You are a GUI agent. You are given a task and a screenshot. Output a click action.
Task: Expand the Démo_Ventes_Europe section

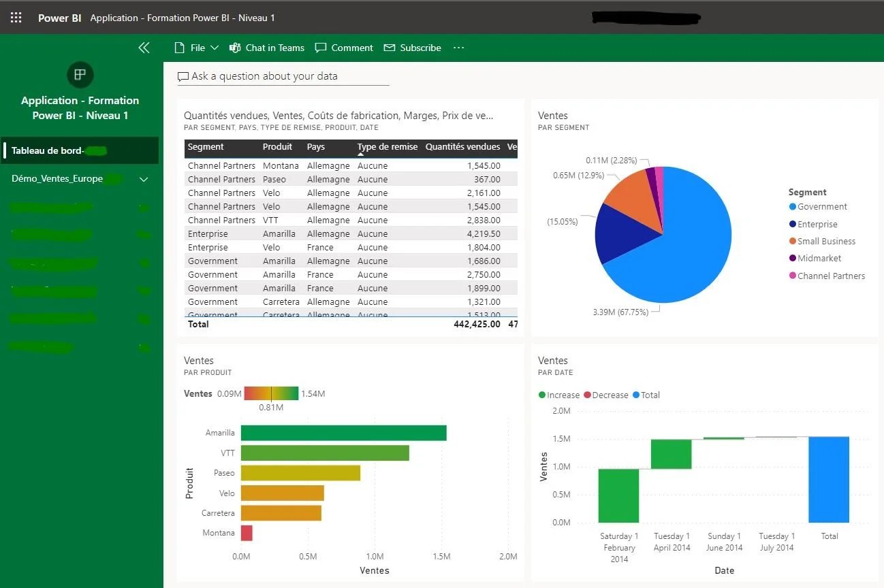point(144,180)
